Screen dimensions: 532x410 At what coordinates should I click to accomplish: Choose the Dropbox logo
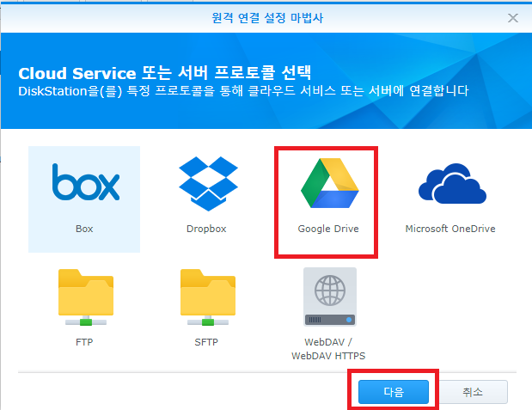coord(208,184)
